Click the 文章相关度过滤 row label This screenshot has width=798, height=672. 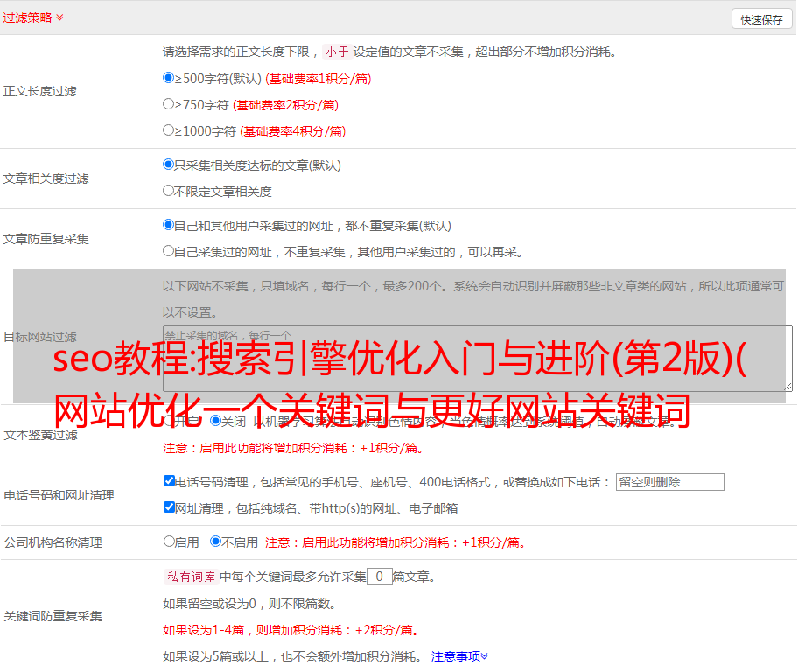[x=46, y=178]
